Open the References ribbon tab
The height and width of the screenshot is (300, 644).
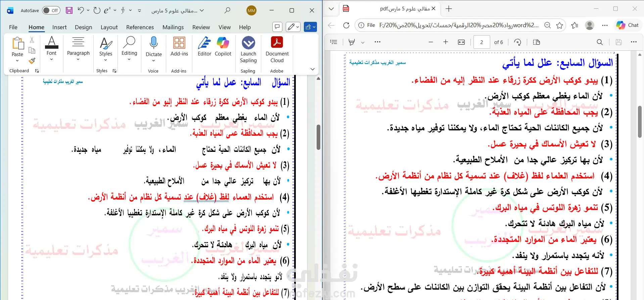coord(140,27)
